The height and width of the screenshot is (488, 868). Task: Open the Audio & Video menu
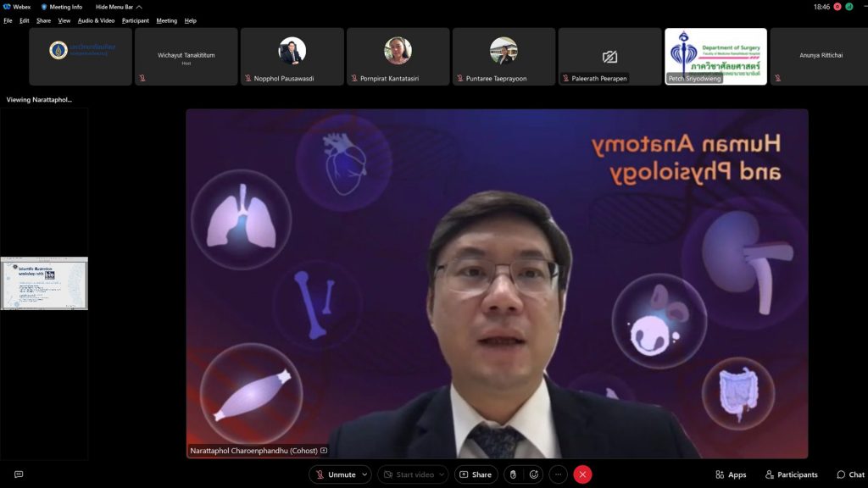[x=96, y=20]
